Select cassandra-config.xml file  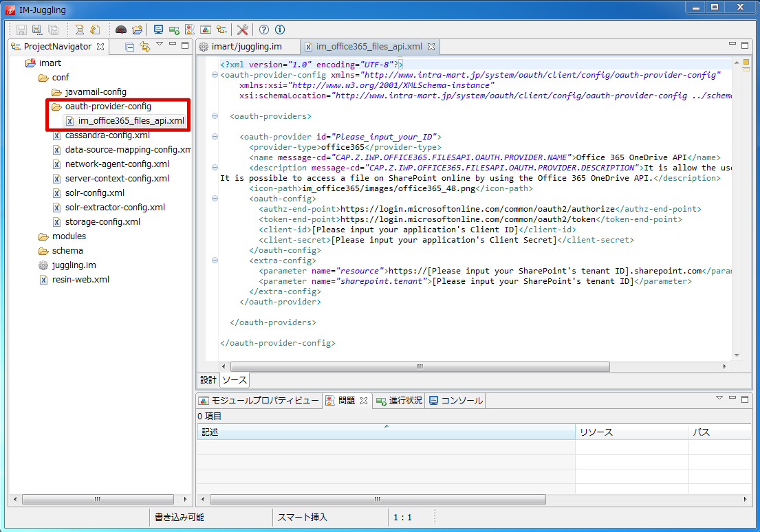(x=101, y=135)
